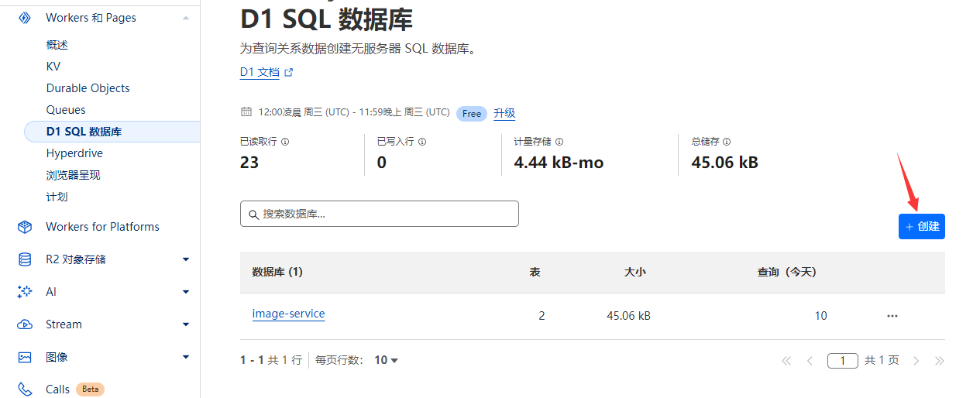Open the image-service row three-dot menu

click(892, 316)
